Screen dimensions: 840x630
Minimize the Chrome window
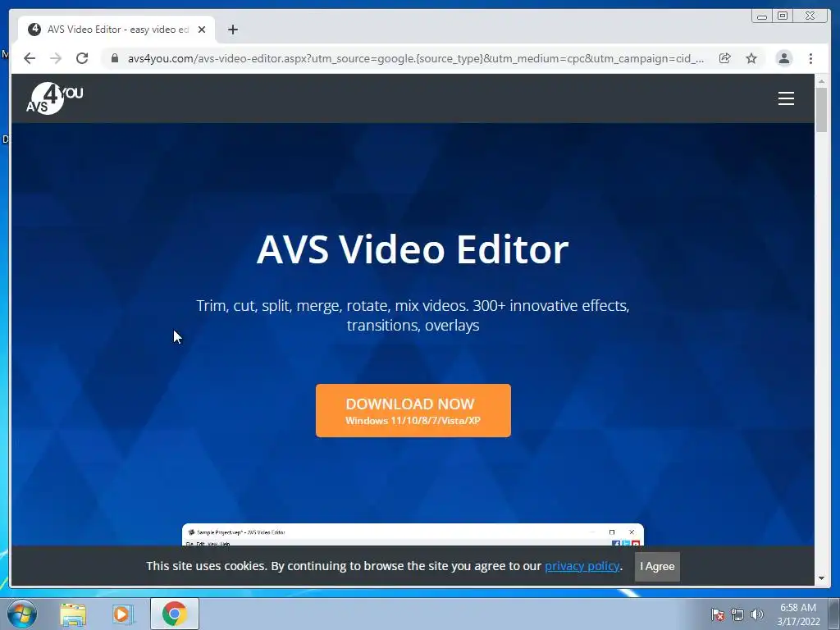762,16
